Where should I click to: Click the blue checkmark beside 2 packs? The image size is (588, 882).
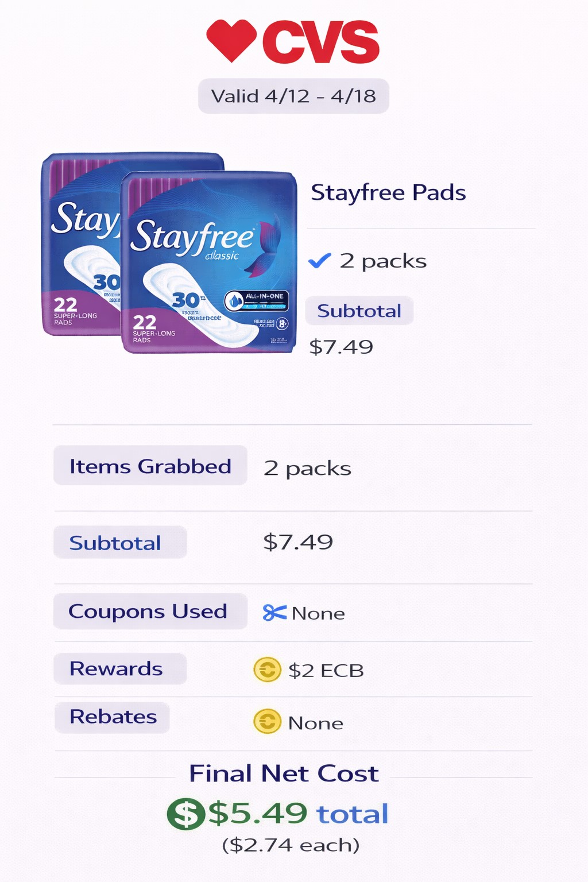click(x=319, y=261)
